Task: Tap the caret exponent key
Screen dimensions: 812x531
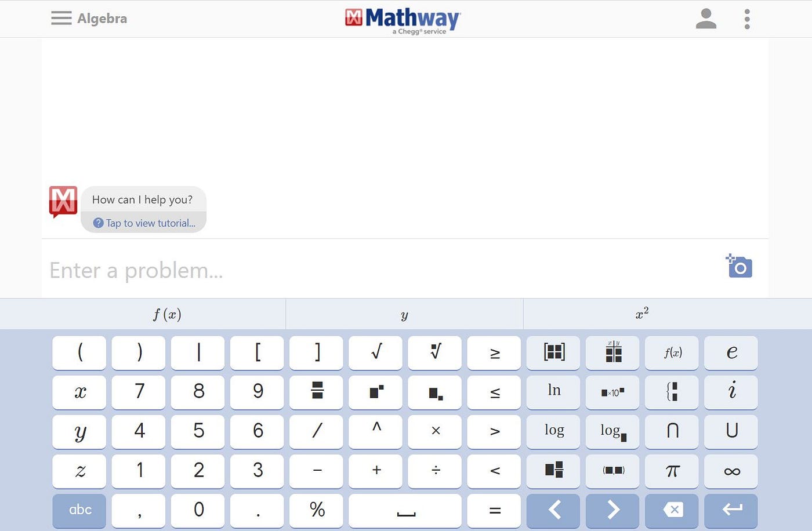Action: pyautogui.click(x=376, y=431)
